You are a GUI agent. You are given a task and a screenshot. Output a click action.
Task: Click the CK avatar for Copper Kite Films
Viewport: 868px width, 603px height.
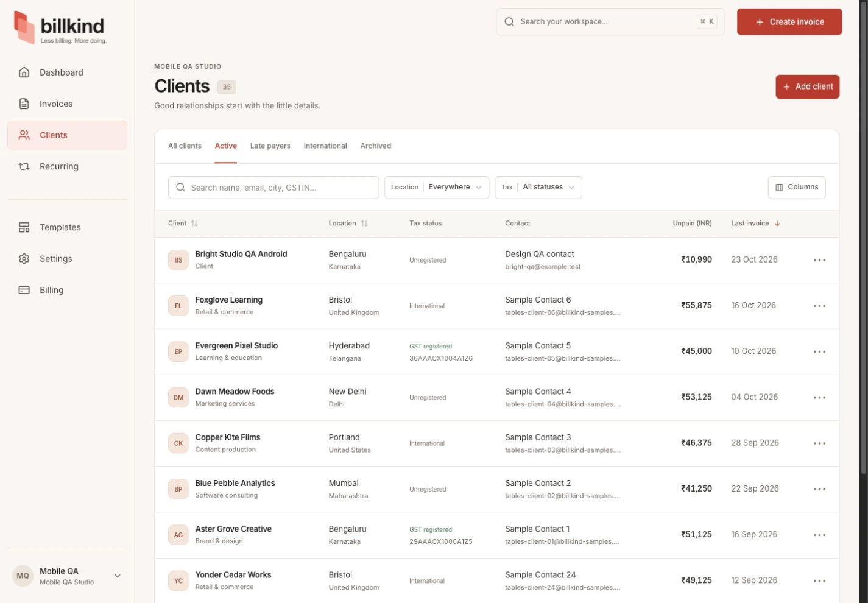[x=178, y=443]
